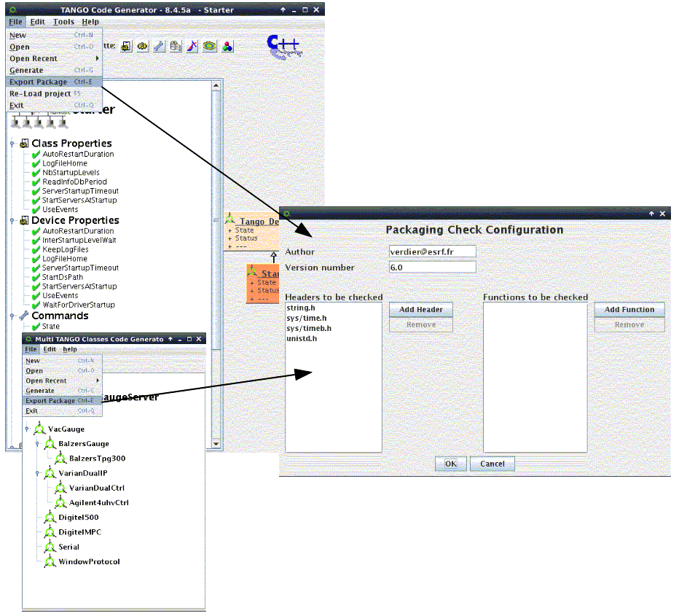Select the red-blue curve graph palette icon
Screen dimensions: 679x616
point(192,47)
